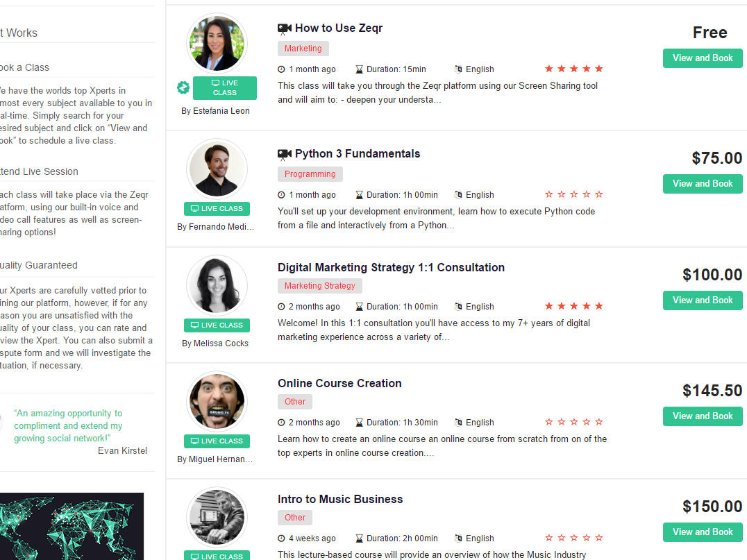Click the empty star rating for Online Course Creation
The height and width of the screenshot is (560, 747).
[x=574, y=422]
